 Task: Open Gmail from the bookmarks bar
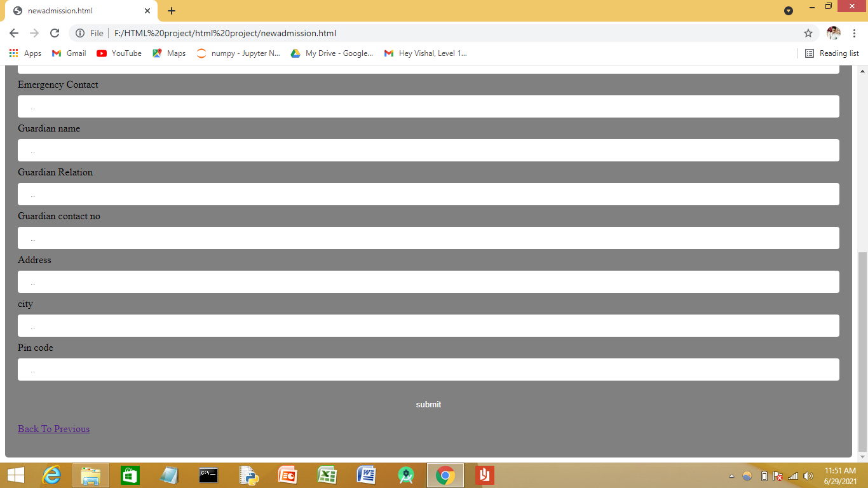[x=68, y=53]
